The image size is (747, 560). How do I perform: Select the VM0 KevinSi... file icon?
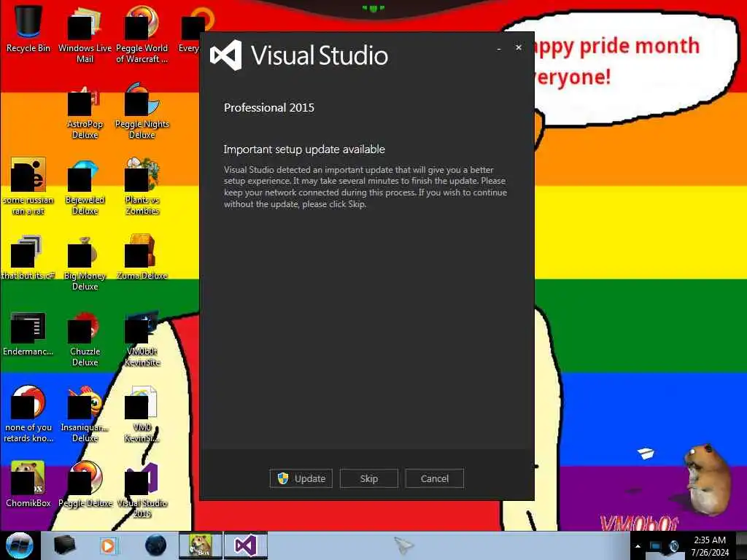click(142, 414)
